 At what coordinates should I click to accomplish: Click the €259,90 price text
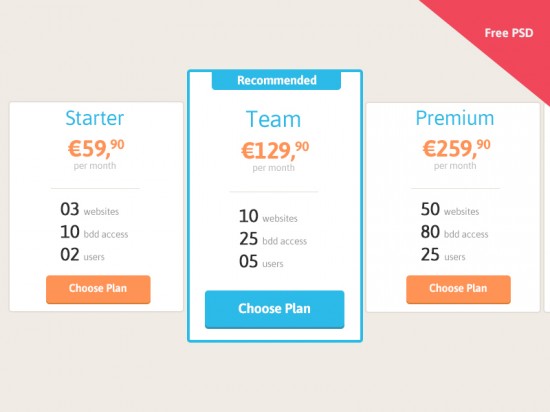pyautogui.click(x=456, y=148)
